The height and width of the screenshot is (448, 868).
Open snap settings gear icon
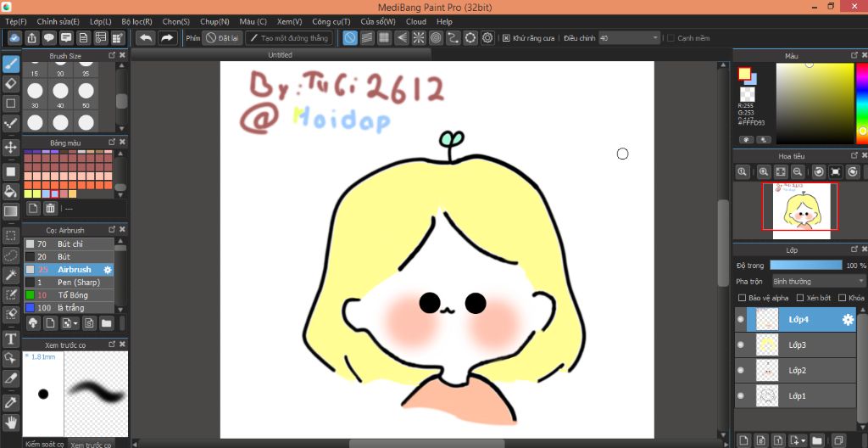(487, 38)
